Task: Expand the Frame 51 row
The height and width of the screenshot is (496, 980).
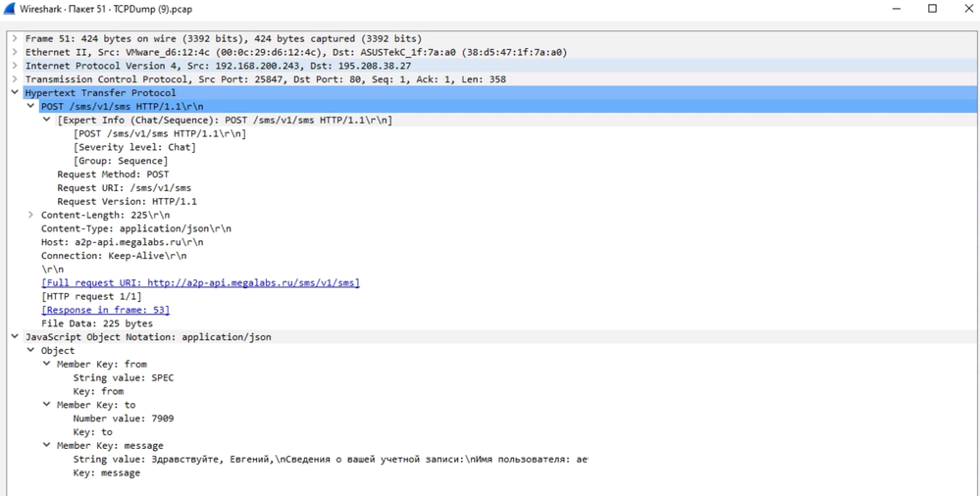Action: point(15,39)
